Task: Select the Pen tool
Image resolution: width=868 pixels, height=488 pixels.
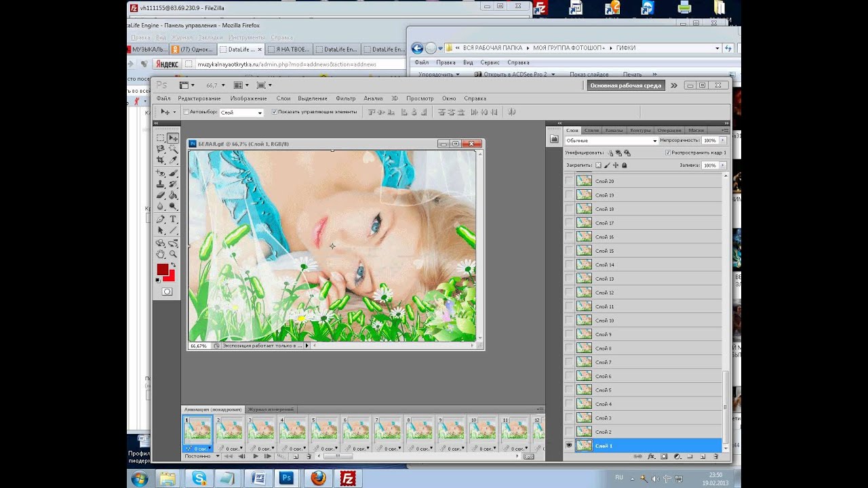Action: (x=161, y=220)
